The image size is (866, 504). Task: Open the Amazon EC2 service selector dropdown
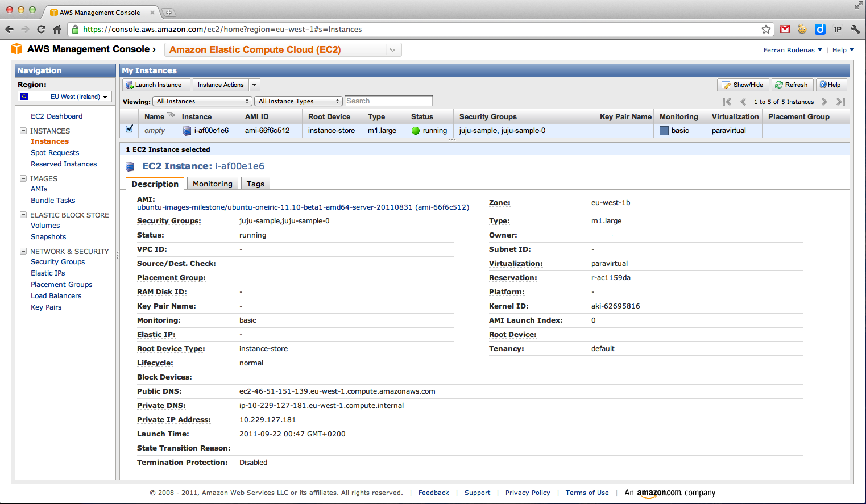(x=393, y=50)
